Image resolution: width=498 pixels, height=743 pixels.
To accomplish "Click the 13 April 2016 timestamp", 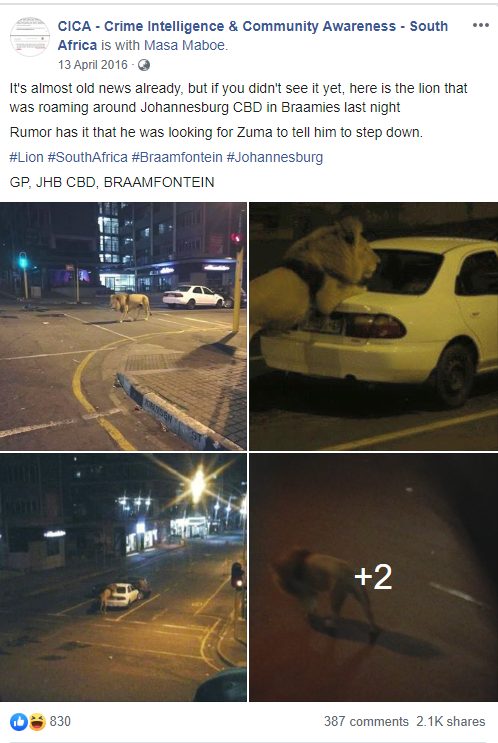I will (93, 65).
